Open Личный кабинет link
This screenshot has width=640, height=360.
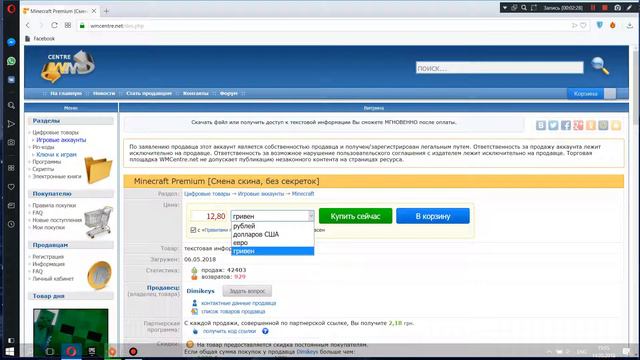click(53, 279)
